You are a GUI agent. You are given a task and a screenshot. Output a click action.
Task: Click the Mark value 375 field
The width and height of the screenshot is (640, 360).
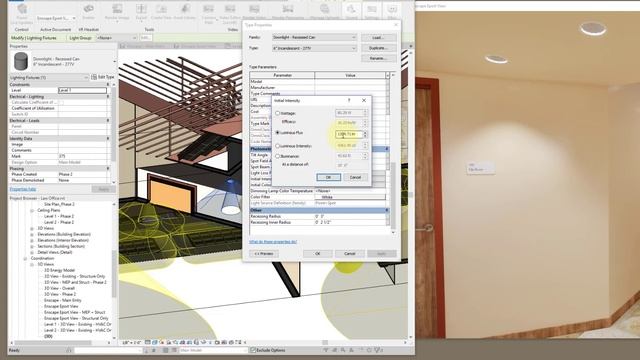82,156
